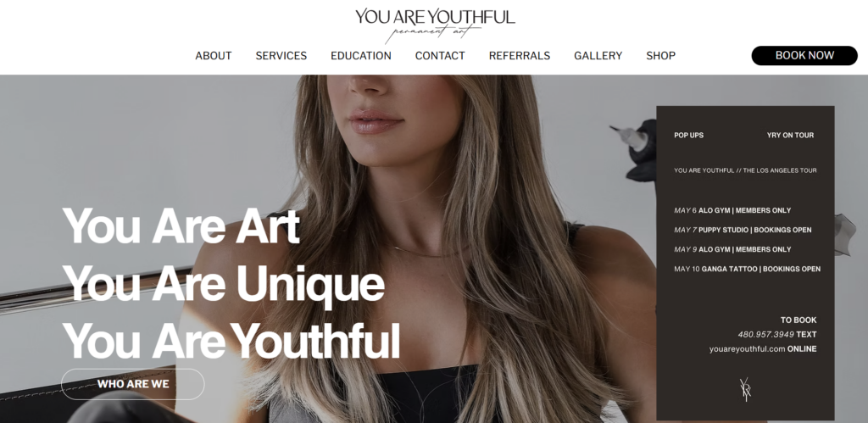Click the Pop Ups heading
Image resolution: width=868 pixels, height=423 pixels.
pyautogui.click(x=688, y=135)
